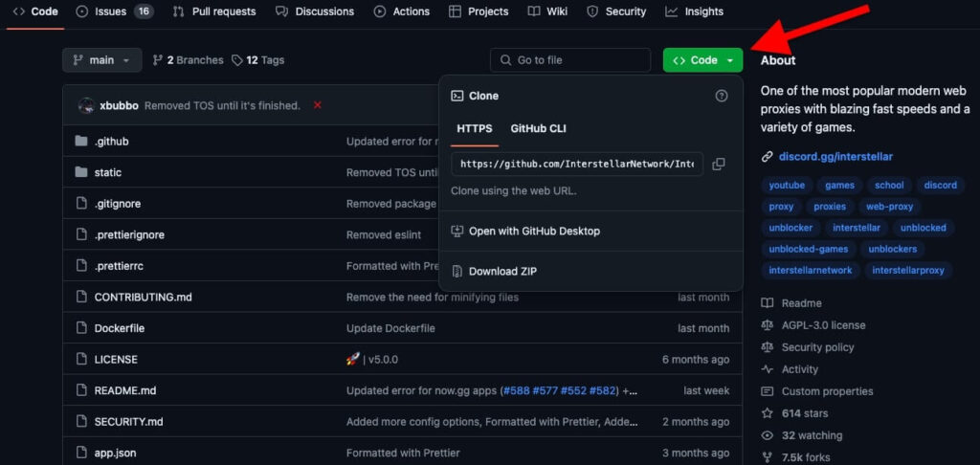
Task: Choose Download ZIP
Action: [494, 272]
